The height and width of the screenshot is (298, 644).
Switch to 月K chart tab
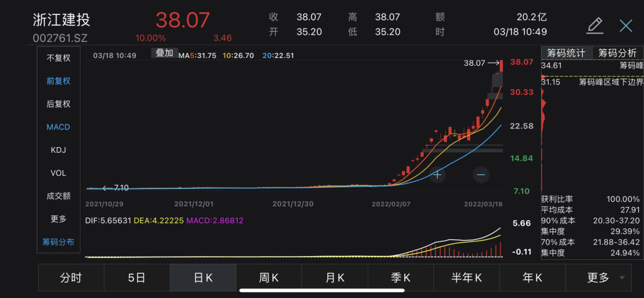(335, 278)
